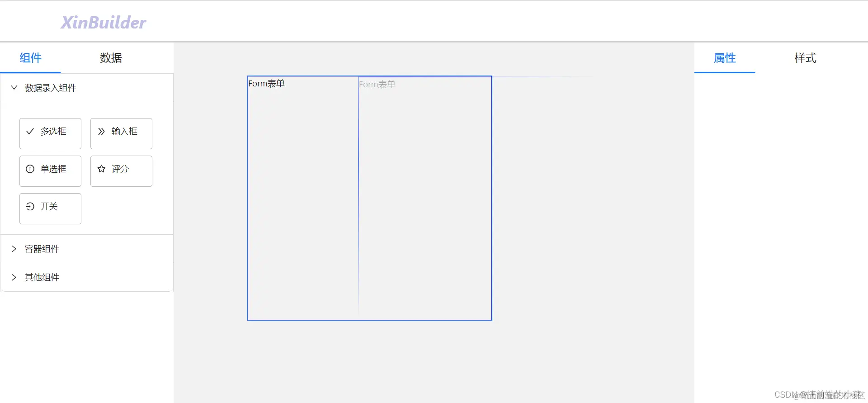This screenshot has width=868, height=403.
Task: Pick the 评分 component button
Action: pyautogui.click(x=121, y=171)
